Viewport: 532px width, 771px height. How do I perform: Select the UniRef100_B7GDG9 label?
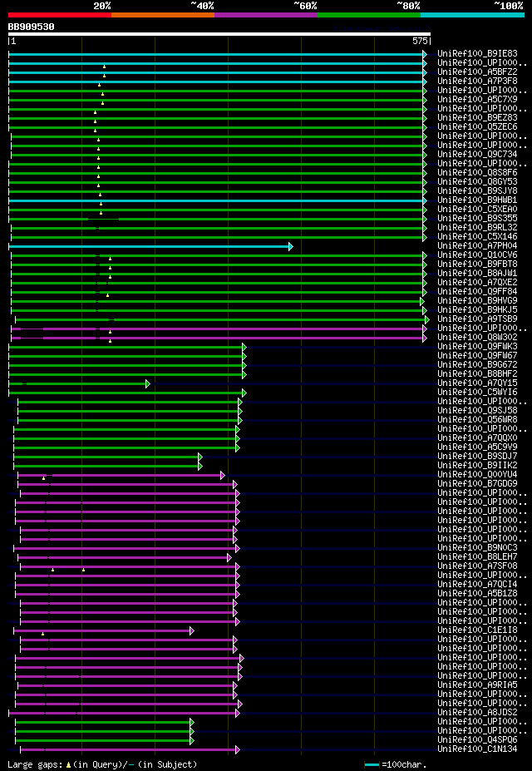point(477,484)
